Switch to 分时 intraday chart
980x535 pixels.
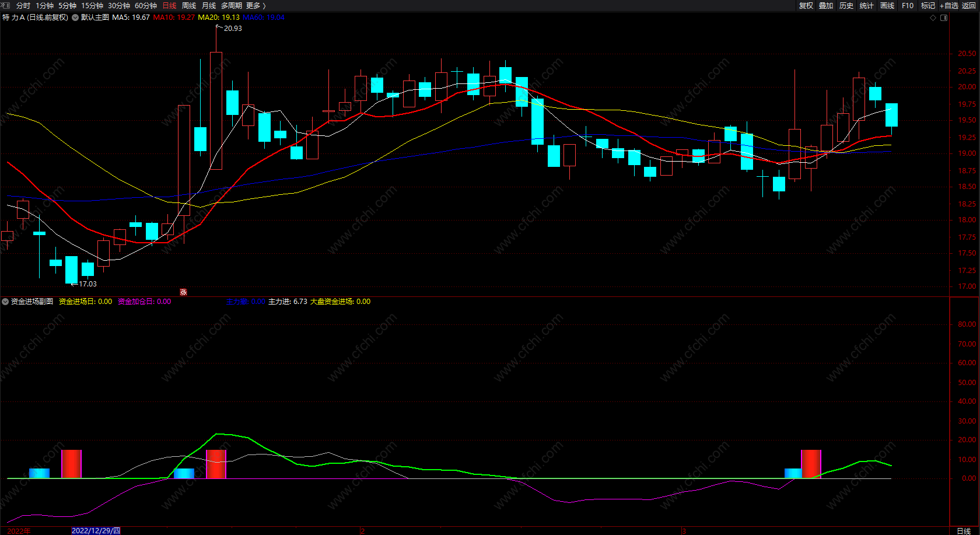click(23, 6)
